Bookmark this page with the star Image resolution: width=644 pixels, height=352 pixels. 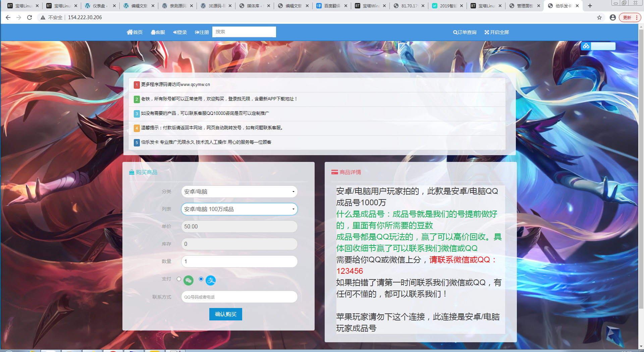(599, 17)
